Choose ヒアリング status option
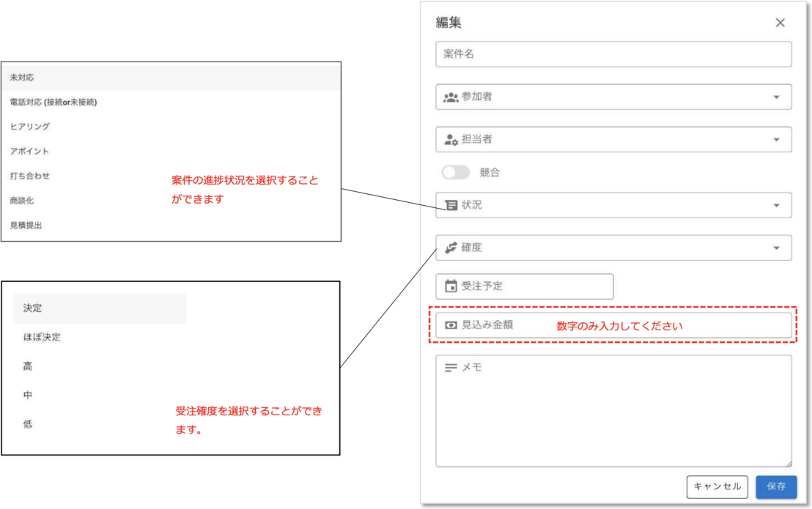This screenshot has height=509, width=812. pyautogui.click(x=171, y=126)
